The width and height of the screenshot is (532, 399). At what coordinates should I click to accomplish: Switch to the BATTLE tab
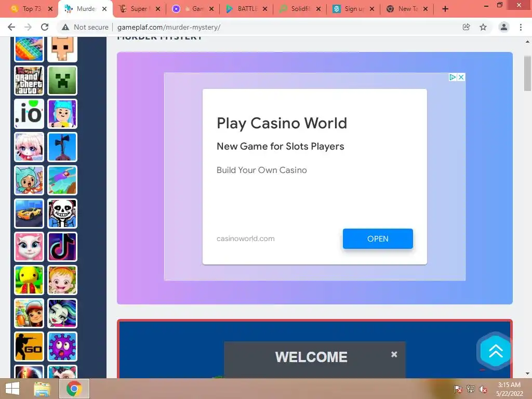point(247,9)
